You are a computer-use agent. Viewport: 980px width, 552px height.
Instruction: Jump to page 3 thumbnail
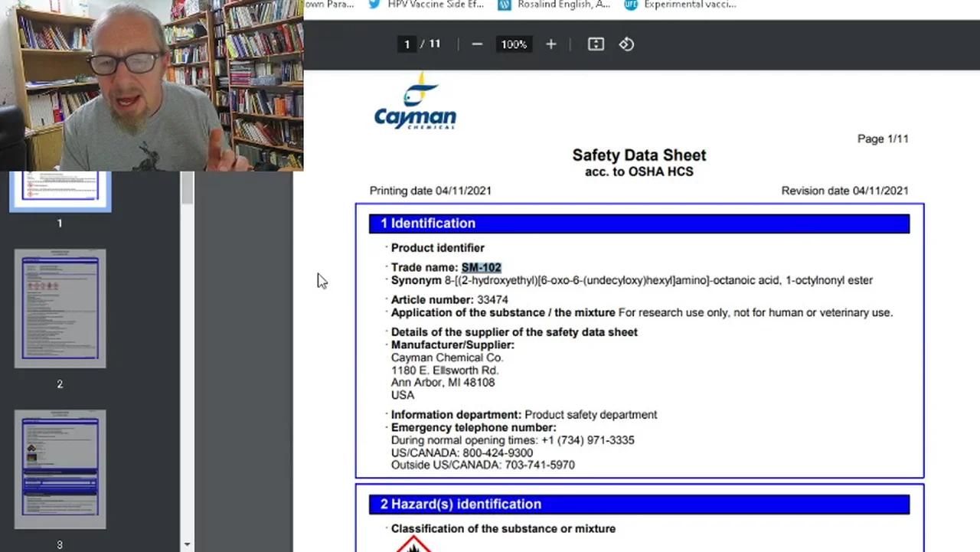tap(60, 469)
